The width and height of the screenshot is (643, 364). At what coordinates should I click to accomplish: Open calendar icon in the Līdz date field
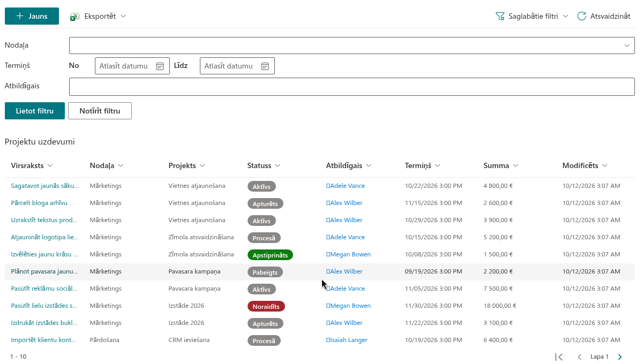point(265,66)
